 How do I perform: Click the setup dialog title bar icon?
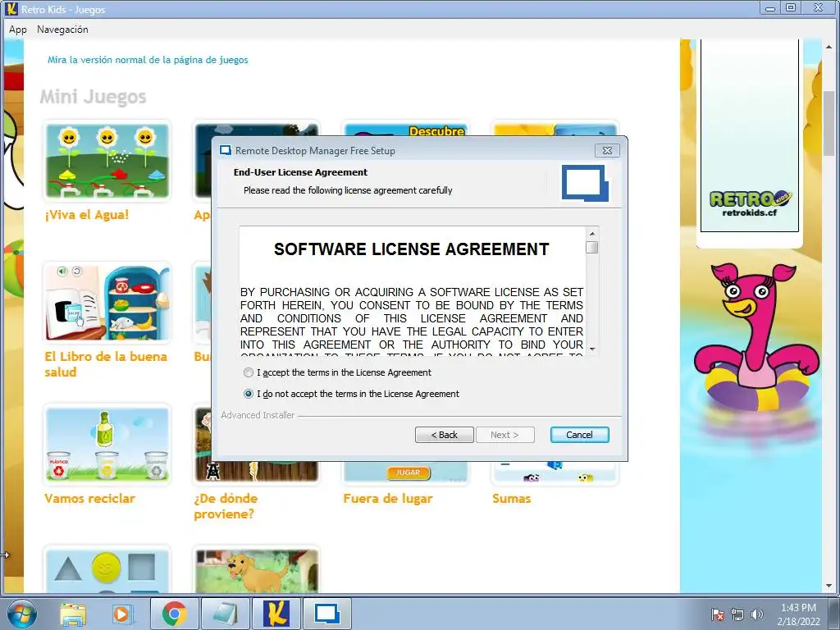coord(226,151)
